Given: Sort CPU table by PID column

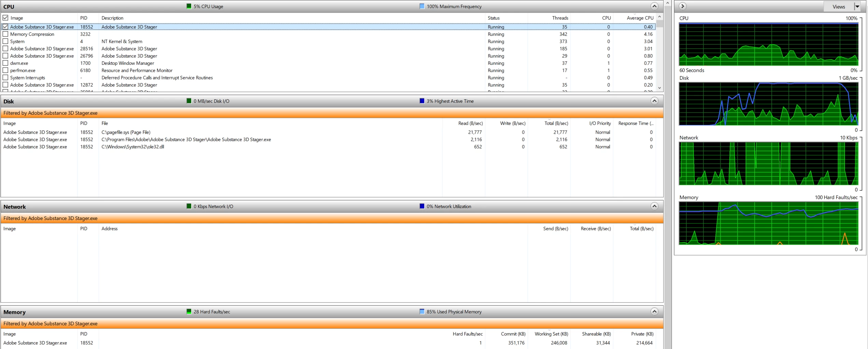Looking at the screenshot, I should (x=88, y=18).
